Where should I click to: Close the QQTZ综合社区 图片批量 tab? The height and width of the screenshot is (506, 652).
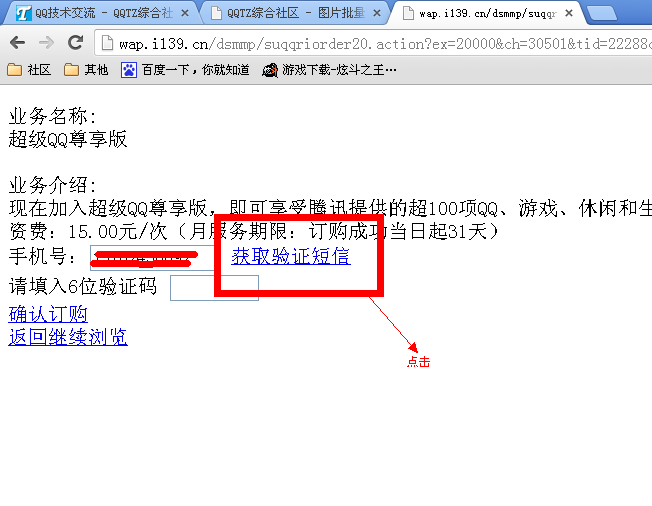click(377, 13)
